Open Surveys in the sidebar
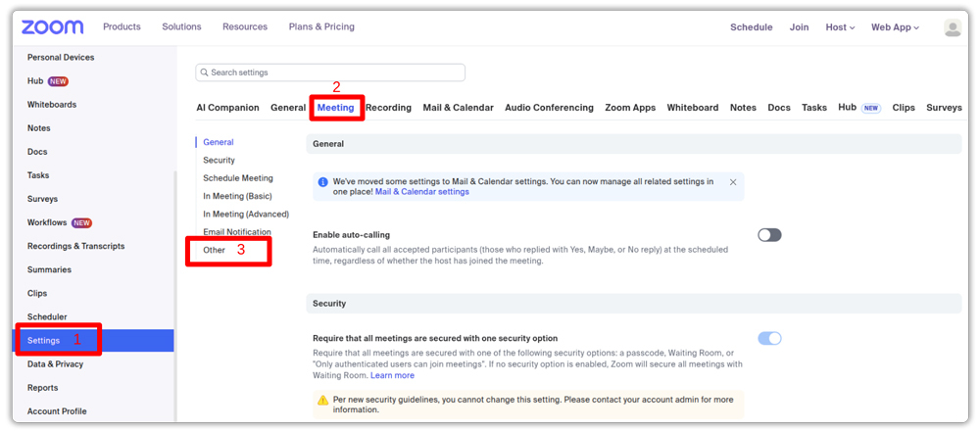Viewport: 980px width, 432px height. [42, 199]
